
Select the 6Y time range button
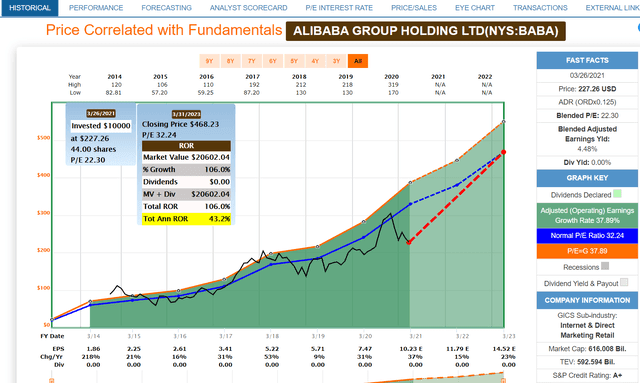click(x=273, y=61)
